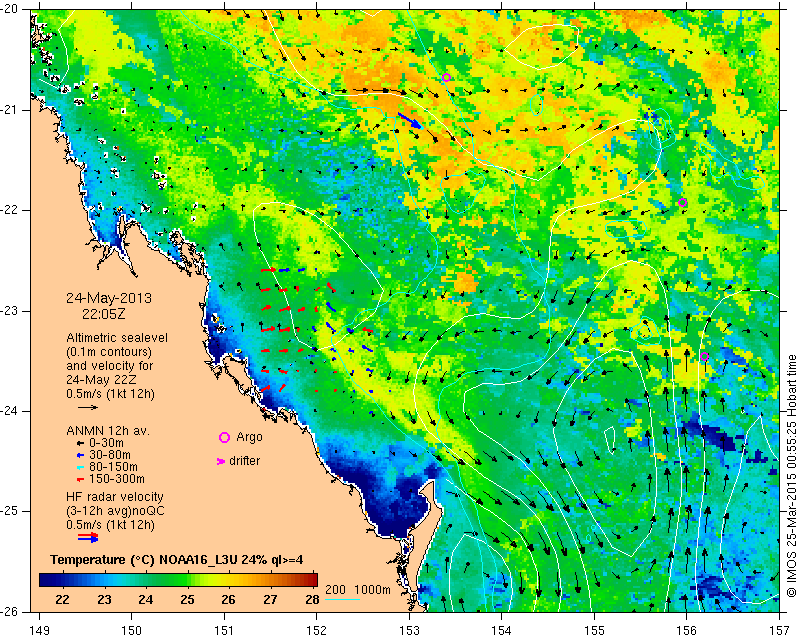Click the (0.1m contours) legend text
Image resolution: width=800 pixels, height=640 pixels.
[109, 352]
